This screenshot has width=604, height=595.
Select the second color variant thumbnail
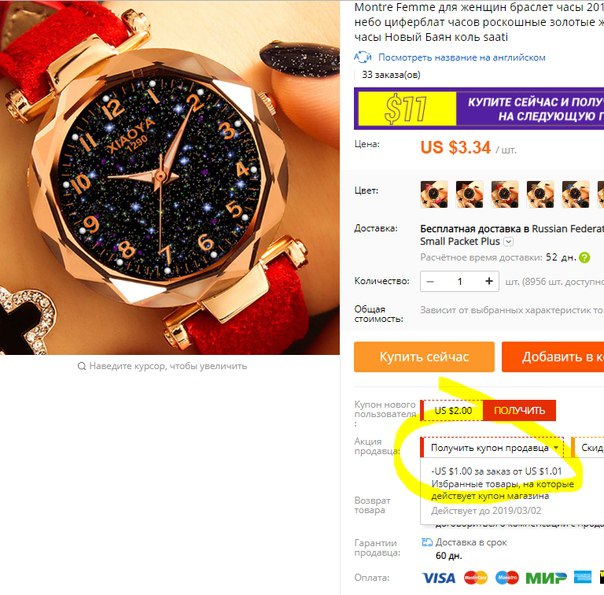(470, 194)
